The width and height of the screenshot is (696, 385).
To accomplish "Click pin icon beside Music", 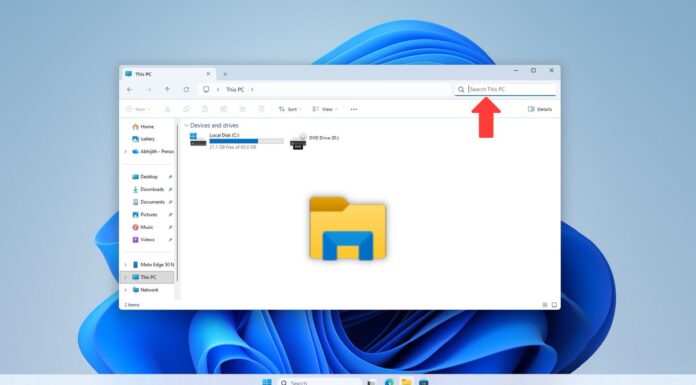I will (x=170, y=227).
